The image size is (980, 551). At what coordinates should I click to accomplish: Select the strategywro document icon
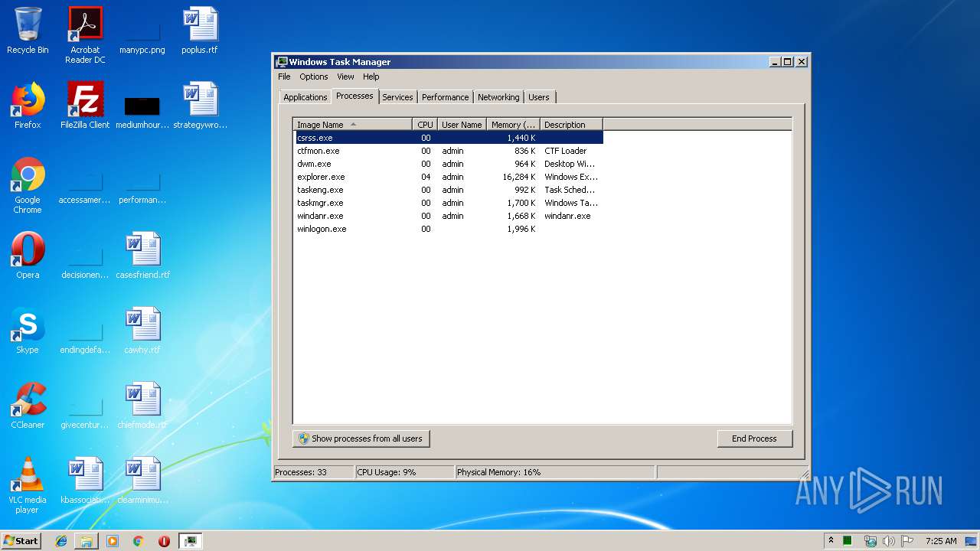200,106
